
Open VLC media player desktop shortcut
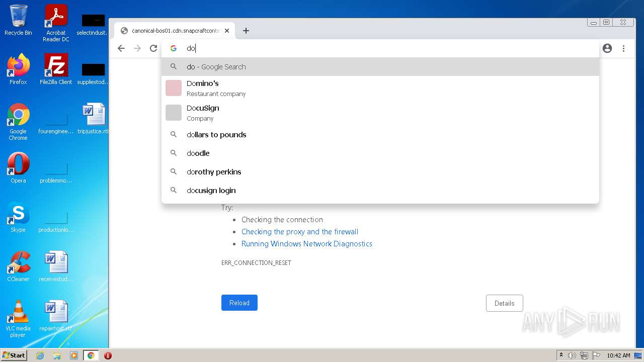point(18,319)
